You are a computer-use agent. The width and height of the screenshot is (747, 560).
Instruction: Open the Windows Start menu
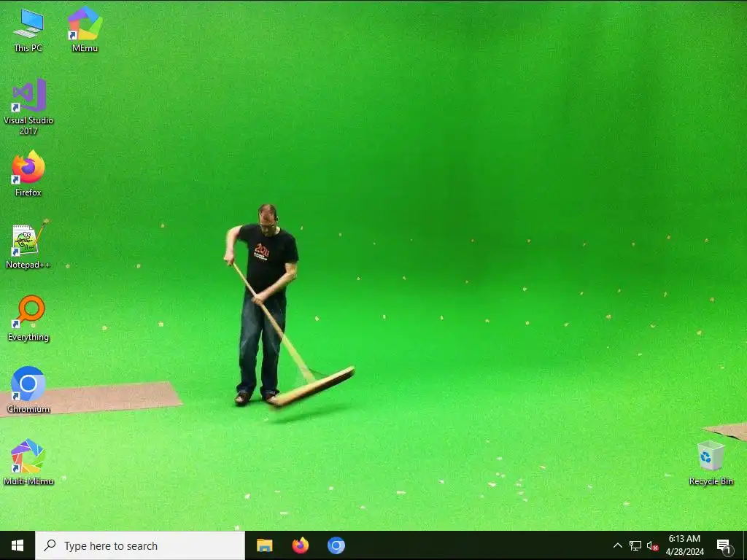[18, 545]
